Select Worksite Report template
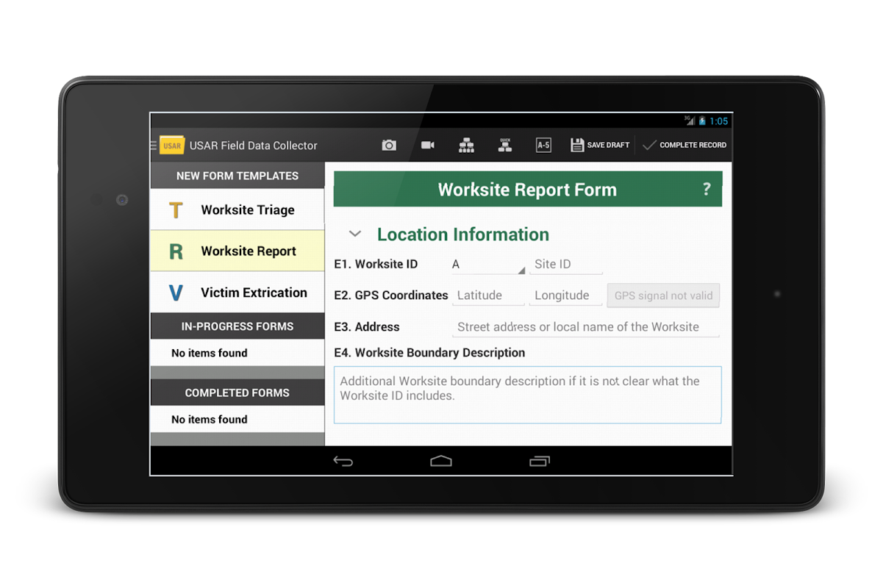Screen dimensions: 883x588 point(237,251)
